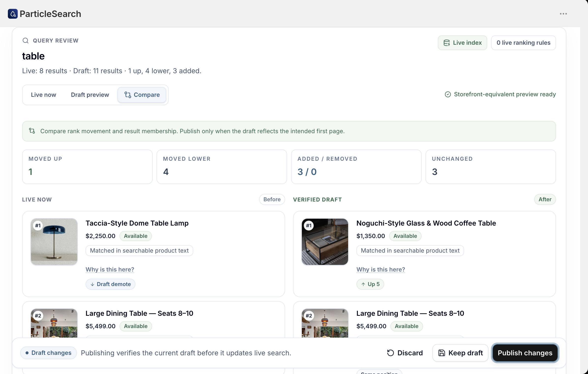Image resolution: width=588 pixels, height=374 pixels.
Task: Click the Moved Up stat card
Action: tap(87, 167)
